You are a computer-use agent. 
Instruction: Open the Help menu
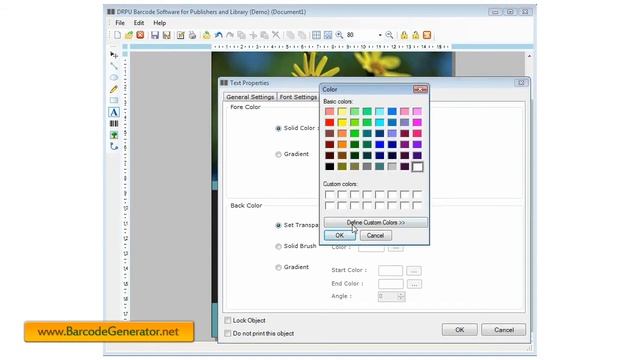[160, 23]
